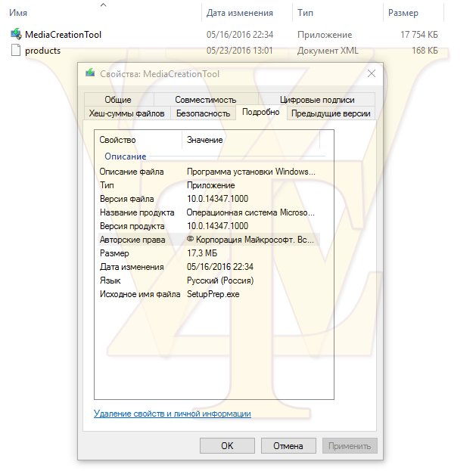476x471 pixels.
Task: Select the Название продукта property row
Action: pos(209,212)
